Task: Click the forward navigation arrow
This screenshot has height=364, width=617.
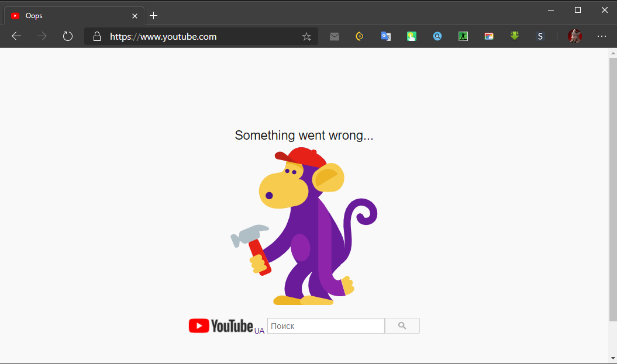Action: point(42,36)
